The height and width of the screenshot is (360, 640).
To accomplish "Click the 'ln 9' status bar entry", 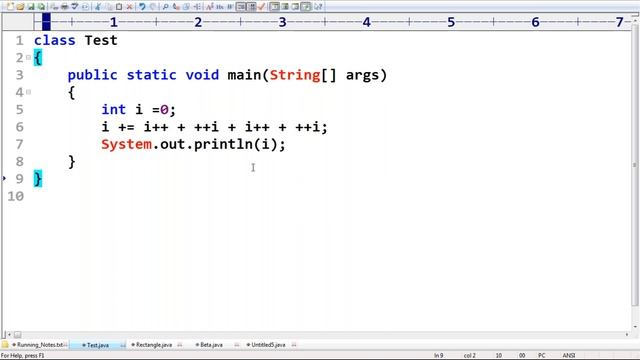I will tap(438, 356).
